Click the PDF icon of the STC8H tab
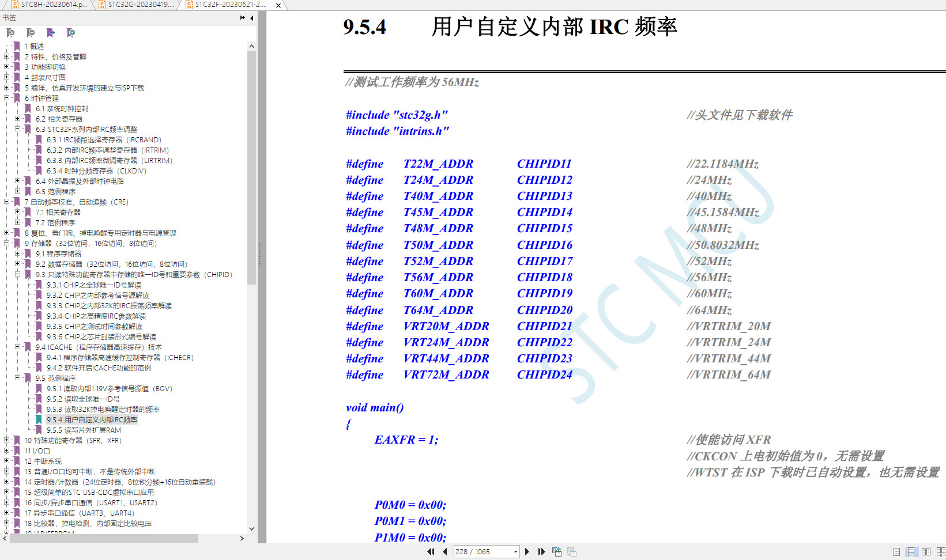The height and width of the screenshot is (560, 946). [x=15, y=5]
